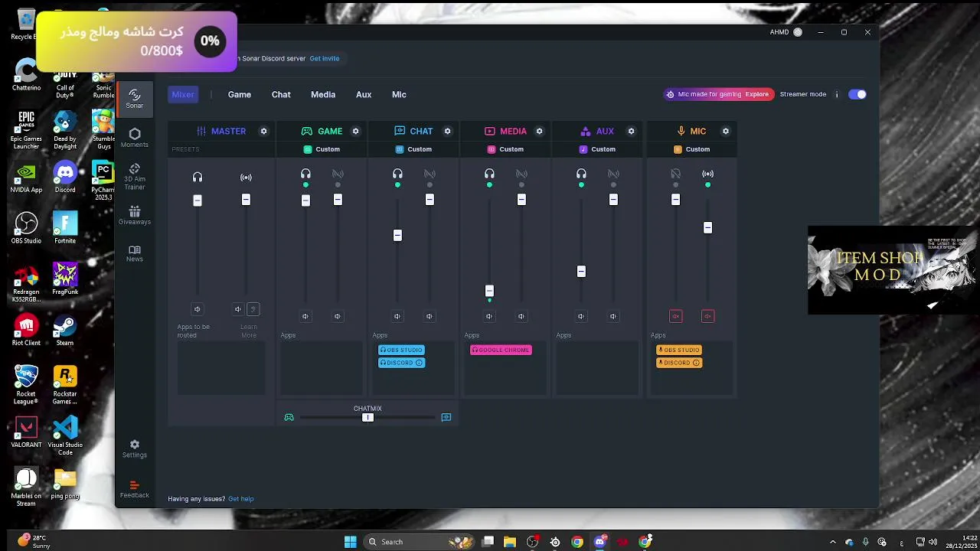
Task: Switch to the Aux tab
Action: coord(364,94)
